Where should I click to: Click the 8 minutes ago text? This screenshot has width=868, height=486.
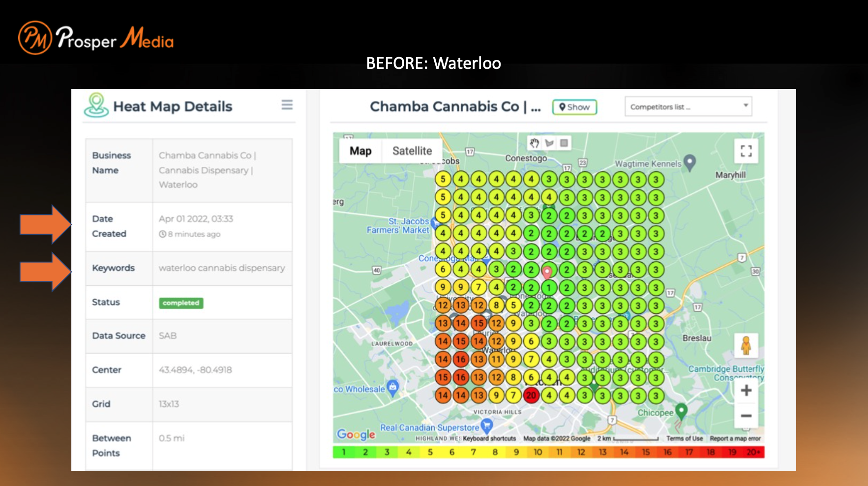(x=194, y=234)
